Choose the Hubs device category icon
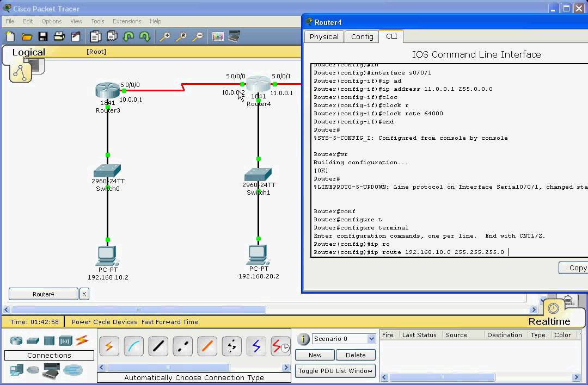Viewport: 588px width, 385px height. (49, 340)
